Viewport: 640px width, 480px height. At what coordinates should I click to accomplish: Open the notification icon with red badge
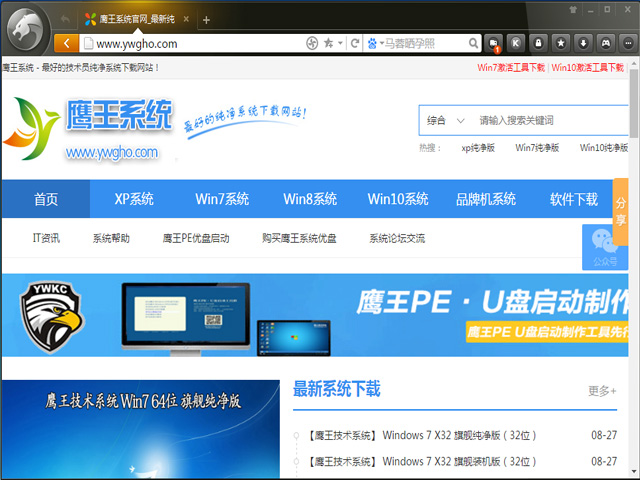pos(493,43)
